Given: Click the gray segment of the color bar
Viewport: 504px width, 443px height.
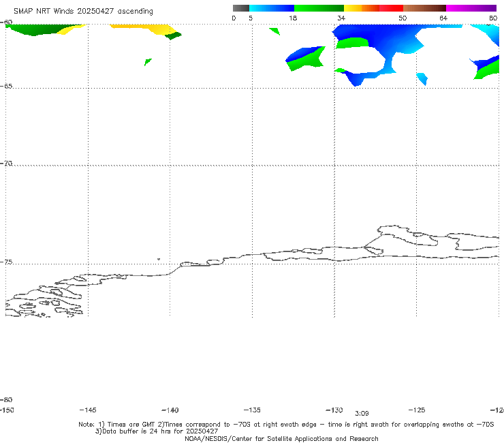Looking at the screenshot, I should coord(240,8).
